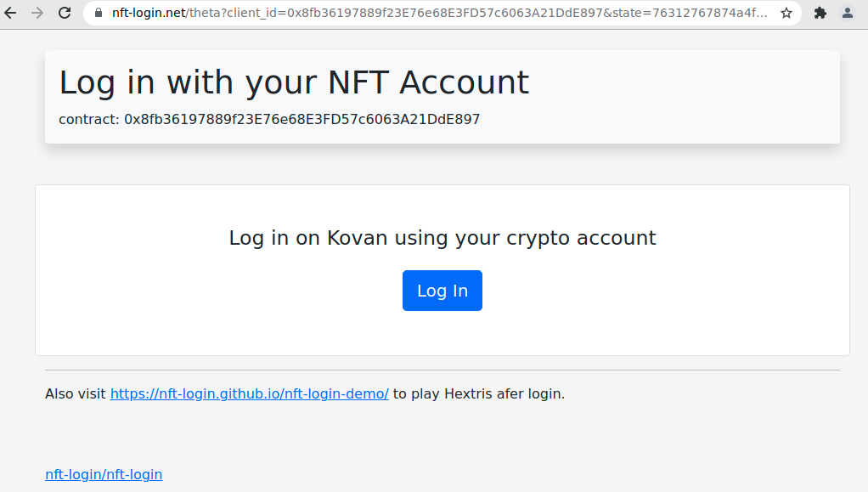Click the Log In button

tap(442, 290)
